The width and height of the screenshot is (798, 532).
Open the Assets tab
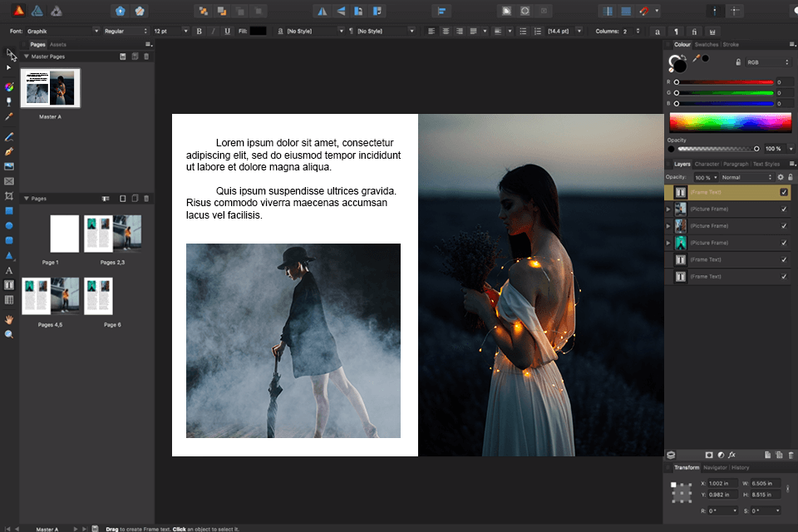[x=58, y=44]
